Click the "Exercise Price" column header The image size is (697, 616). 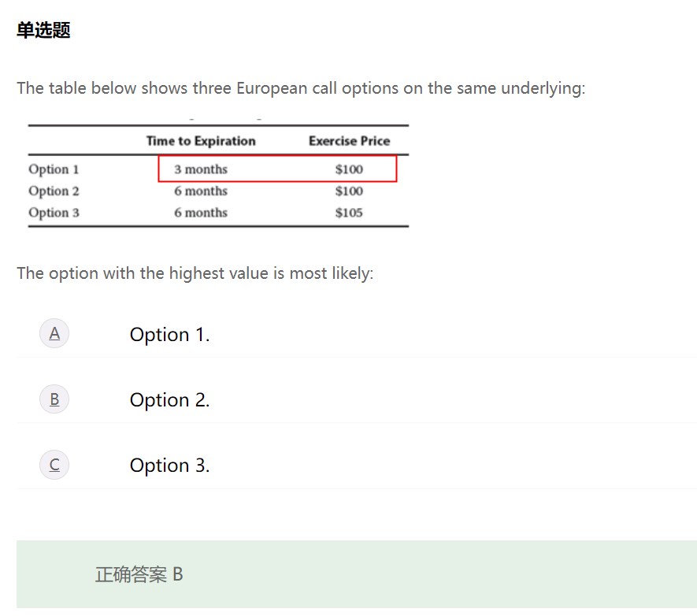coord(349,141)
